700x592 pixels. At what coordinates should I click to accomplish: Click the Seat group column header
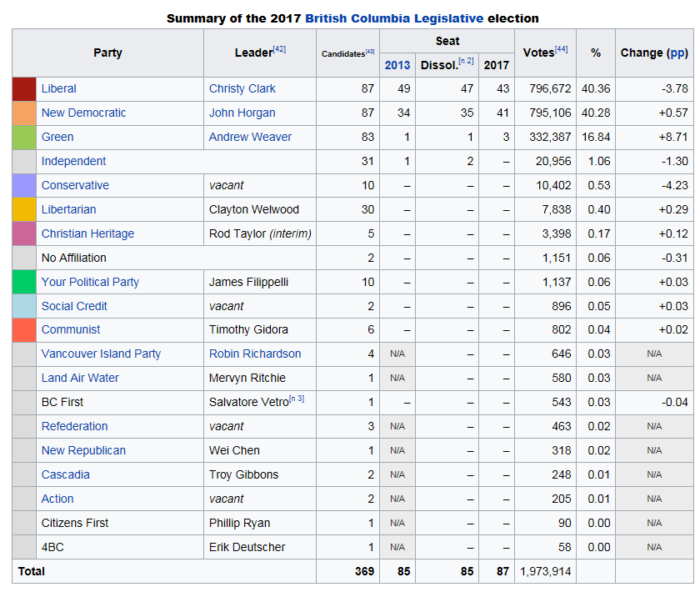pyautogui.click(x=447, y=41)
